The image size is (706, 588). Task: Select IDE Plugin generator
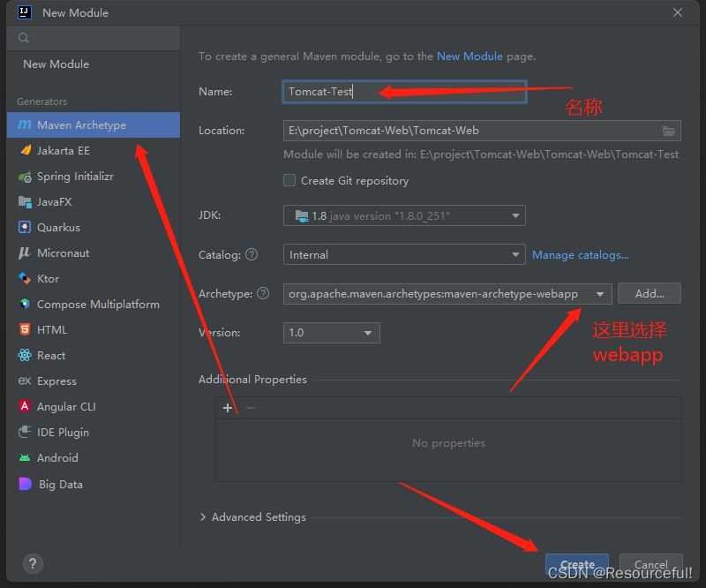(x=94, y=432)
